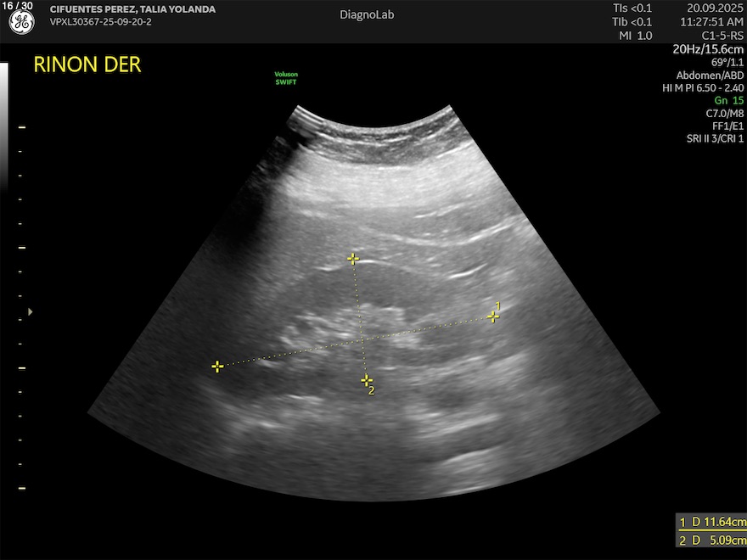
Task: Click the 16 / 30 frame counter
Action: tap(19, 6)
